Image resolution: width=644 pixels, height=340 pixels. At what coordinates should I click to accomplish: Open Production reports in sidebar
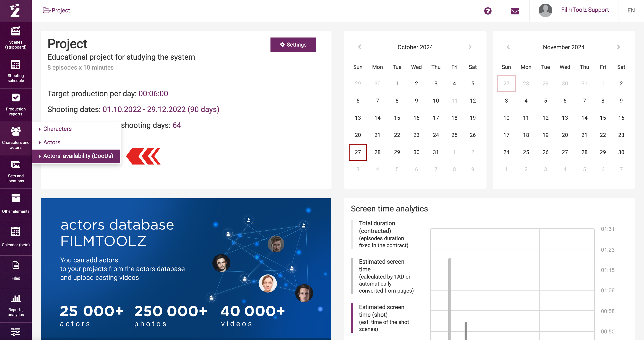16,105
